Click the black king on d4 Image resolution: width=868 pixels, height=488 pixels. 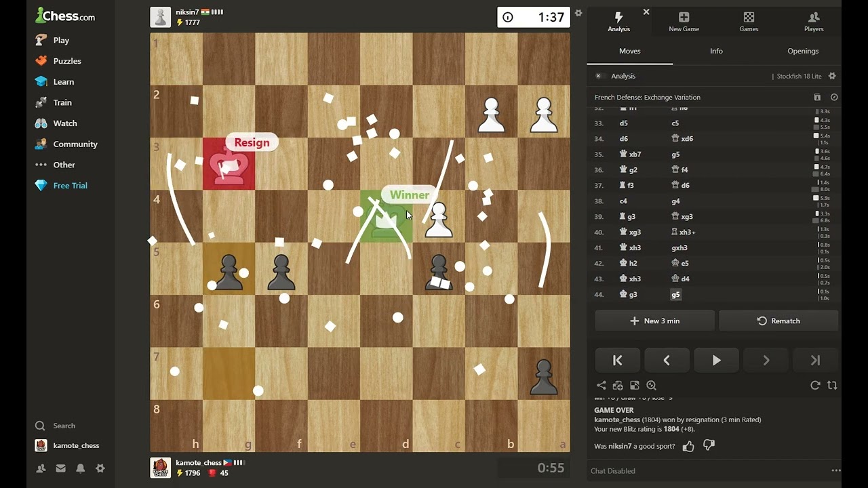pyautogui.click(x=386, y=216)
